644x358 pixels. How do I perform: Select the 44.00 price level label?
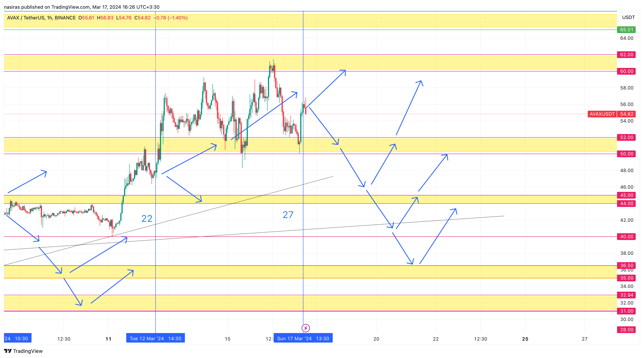[x=626, y=203]
